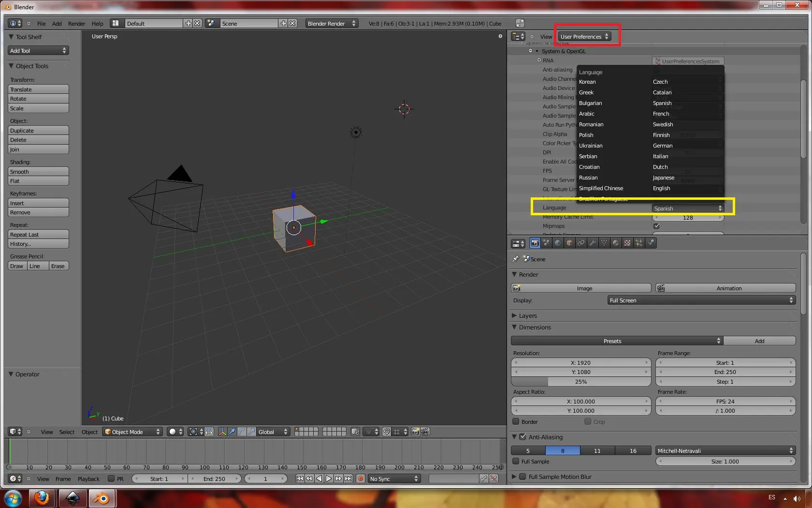This screenshot has width=812, height=508.
Task: Open the No Sync dropdown
Action: pos(394,478)
